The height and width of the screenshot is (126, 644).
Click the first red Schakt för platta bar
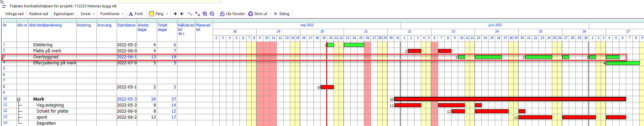(458, 111)
